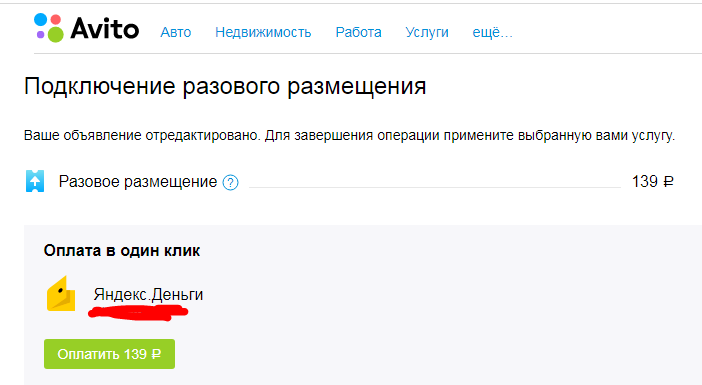The image size is (702, 385).
Task: Select the Яндекс.Деньги yellow wallet icon
Action: (x=61, y=294)
